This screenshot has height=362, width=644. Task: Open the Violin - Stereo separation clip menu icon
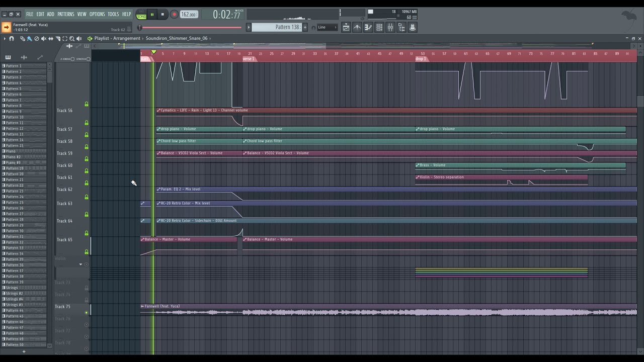point(418,177)
